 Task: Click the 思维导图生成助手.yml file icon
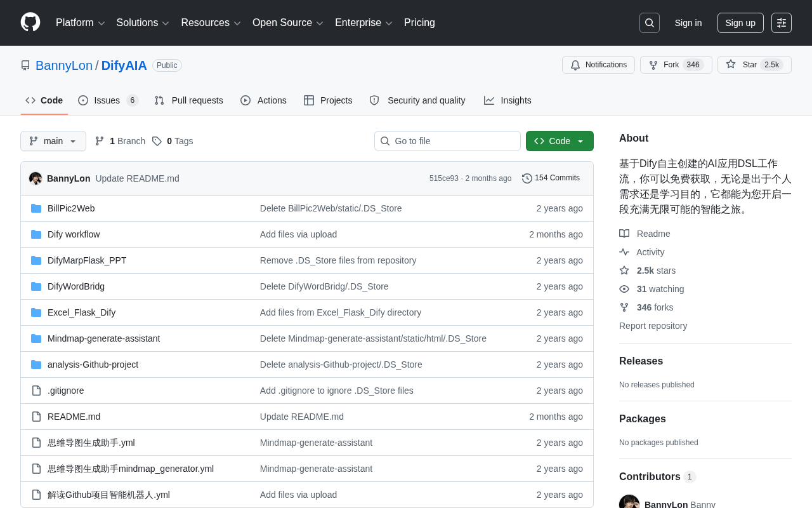36,443
